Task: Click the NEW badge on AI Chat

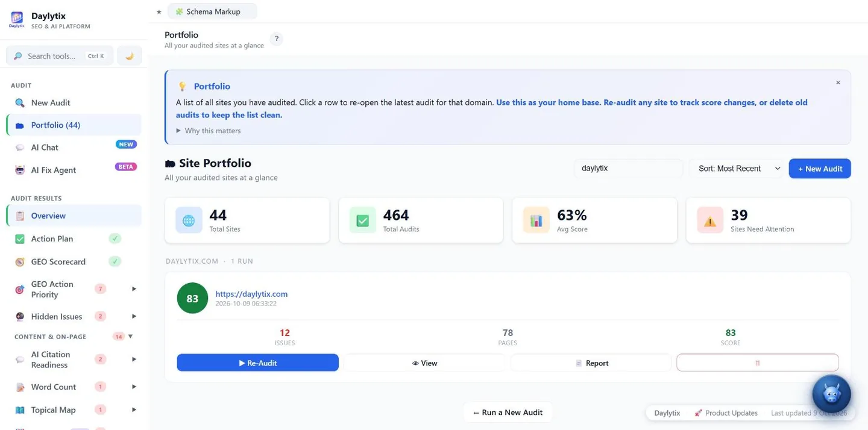Action: 126,145
